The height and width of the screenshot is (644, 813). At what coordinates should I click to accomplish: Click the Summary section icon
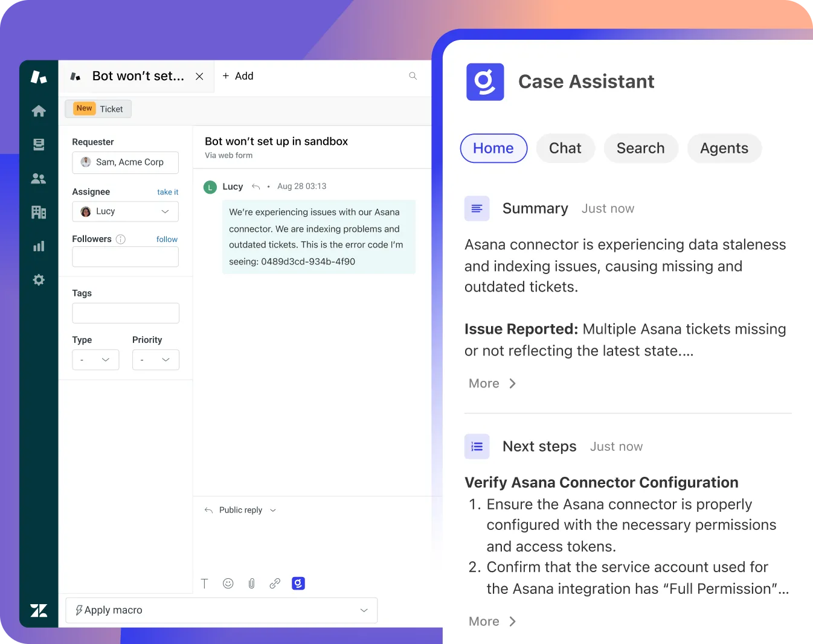[x=477, y=209]
